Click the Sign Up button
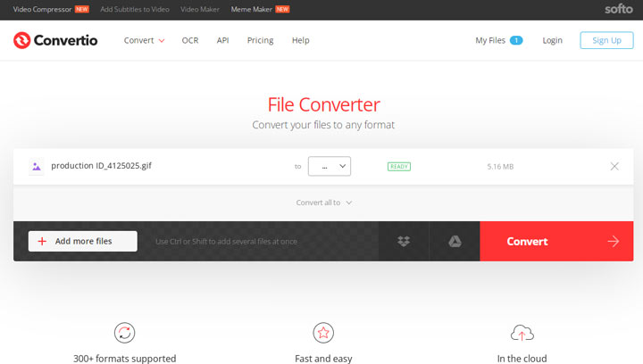 606,40
